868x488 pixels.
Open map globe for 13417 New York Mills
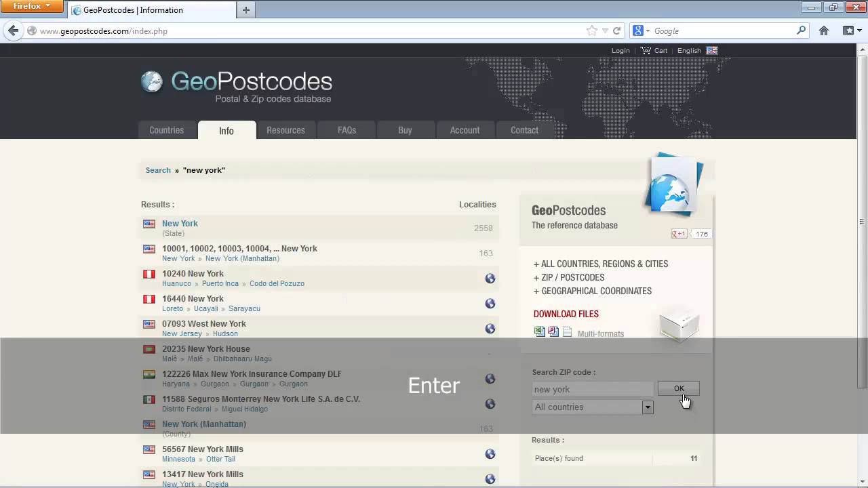[490, 479]
